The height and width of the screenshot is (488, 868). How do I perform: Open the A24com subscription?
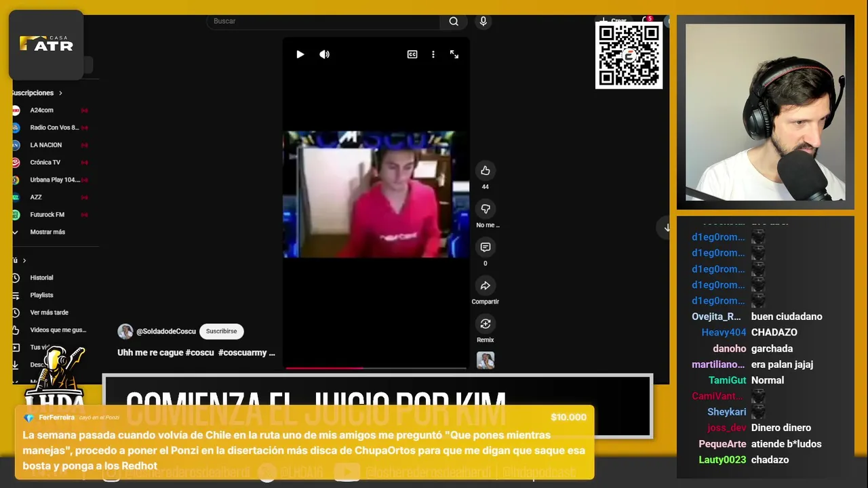tap(42, 110)
